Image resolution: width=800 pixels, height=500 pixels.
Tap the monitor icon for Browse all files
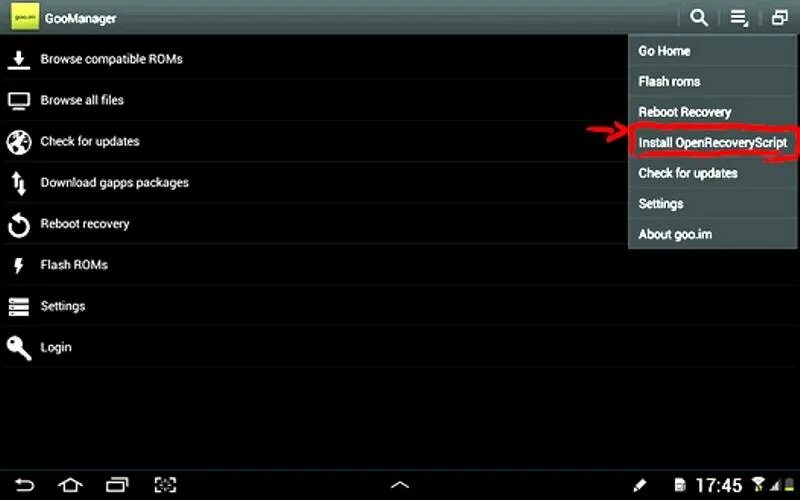pos(19,101)
